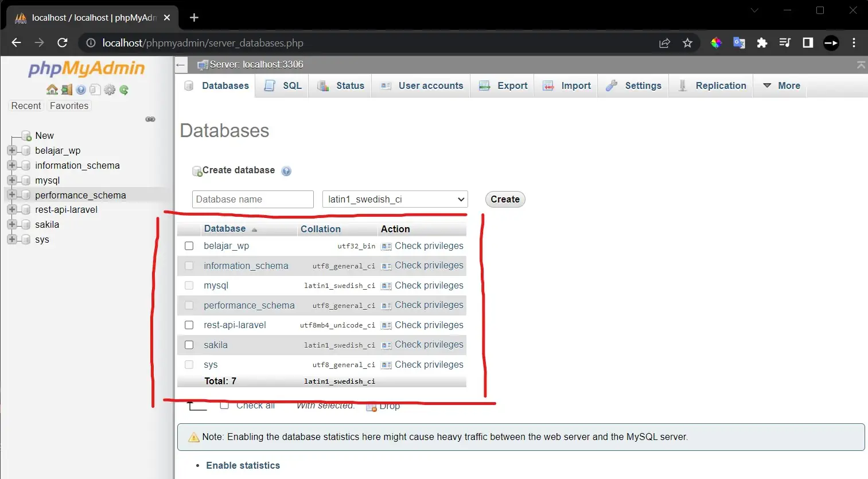Click Drop for selected databases
Viewport: 868px width, 479px height.
383,406
